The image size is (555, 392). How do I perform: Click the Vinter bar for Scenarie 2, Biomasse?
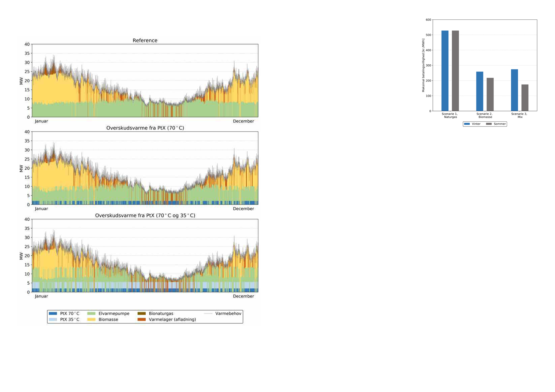tap(480, 92)
